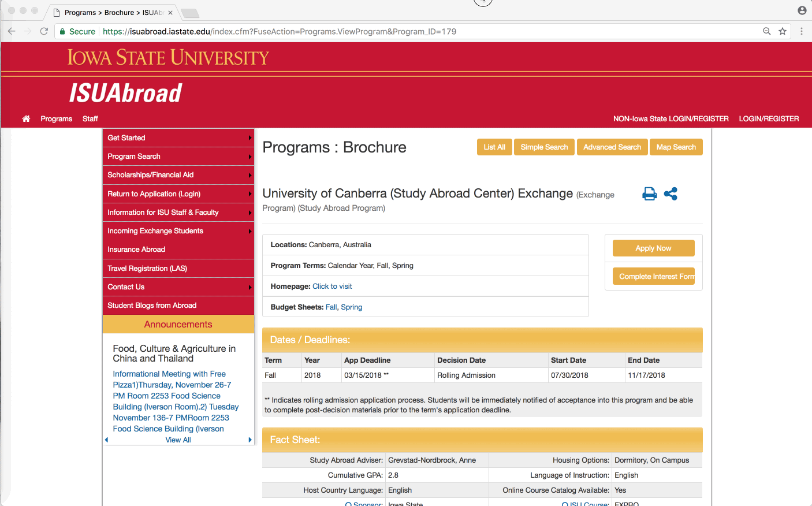This screenshot has width=812, height=506.
Task: Click the LOGIN/REGISTER link at far right
Action: click(x=769, y=119)
